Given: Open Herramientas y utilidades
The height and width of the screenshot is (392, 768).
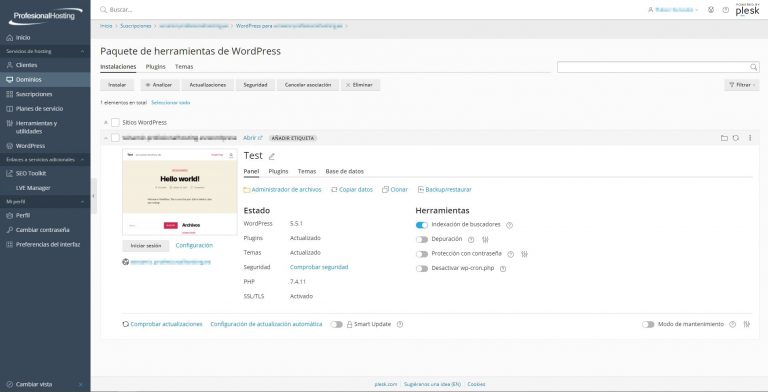Looking at the screenshot, I should [x=36, y=127].
